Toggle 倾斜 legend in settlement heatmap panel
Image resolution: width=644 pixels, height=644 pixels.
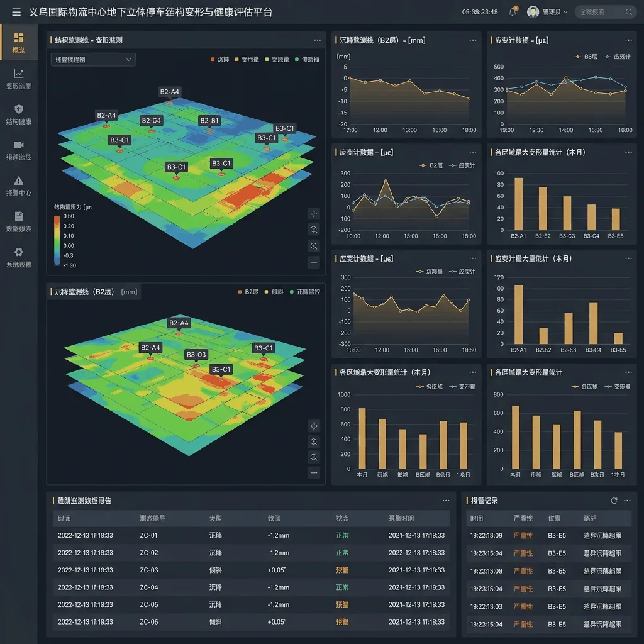coord(274,292)
